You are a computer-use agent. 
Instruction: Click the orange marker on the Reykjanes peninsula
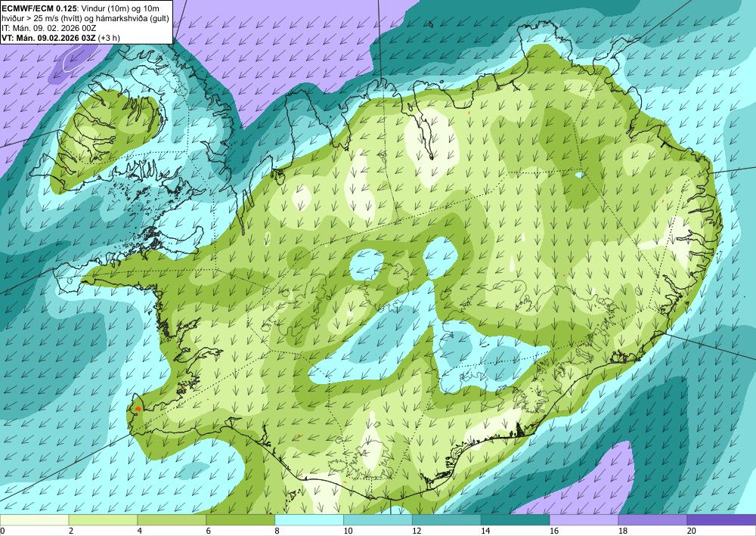click(138, 409)
